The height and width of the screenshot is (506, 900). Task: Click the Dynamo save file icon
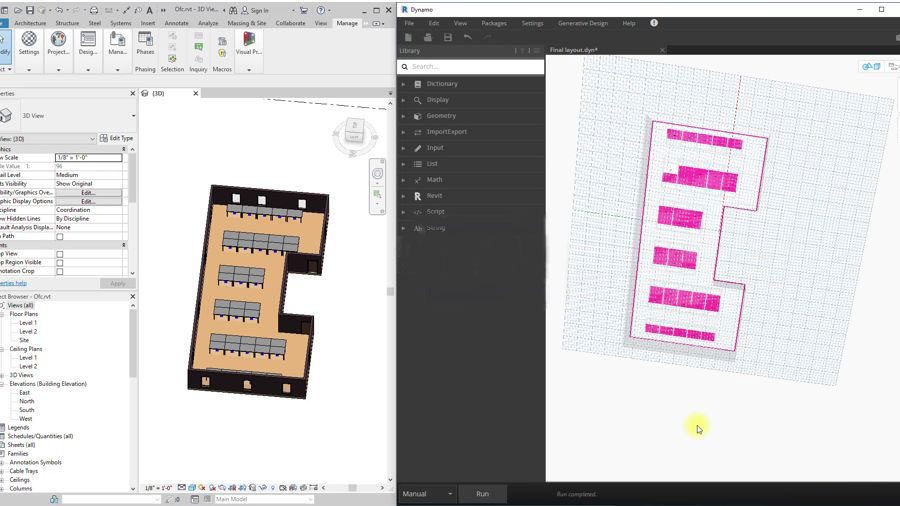point(447,38)
